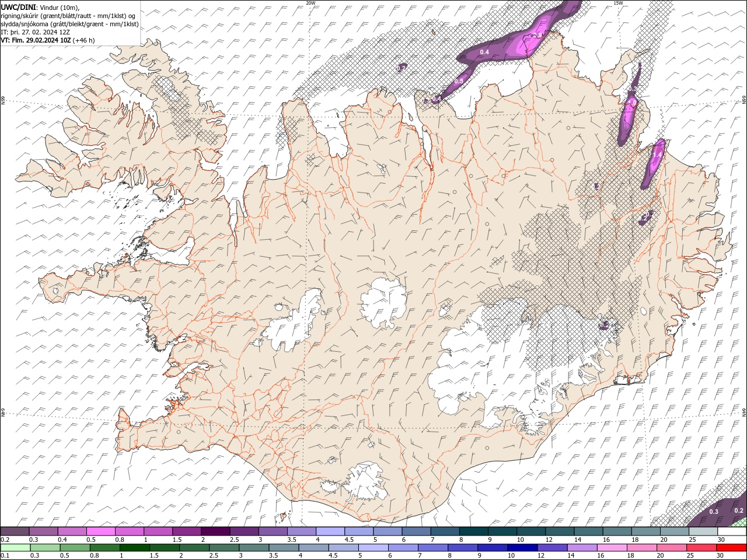This screenshot has height=560, width=747.
Task: Select the bright pink 0.5 swatch in top scale
Action: coord(100,531)
